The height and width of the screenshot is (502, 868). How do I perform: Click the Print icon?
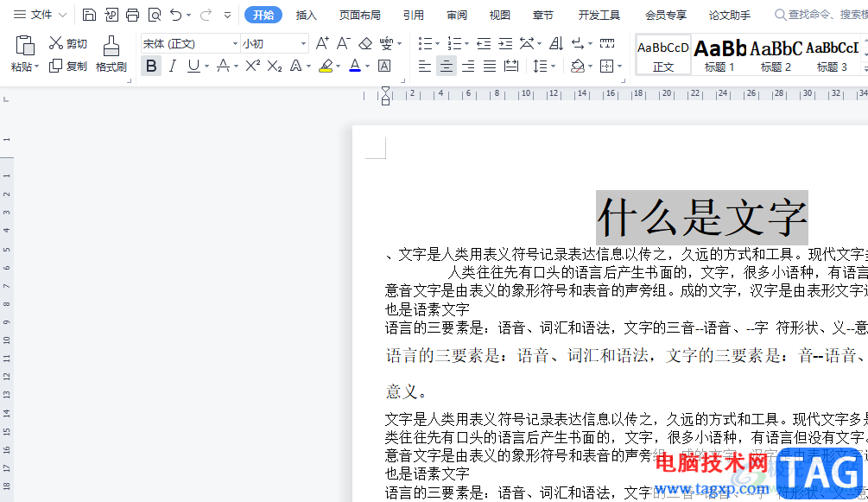point(132,15)
